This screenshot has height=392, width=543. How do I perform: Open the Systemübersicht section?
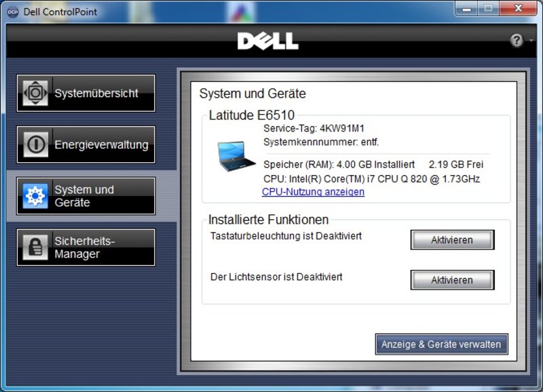click(86, 93)
